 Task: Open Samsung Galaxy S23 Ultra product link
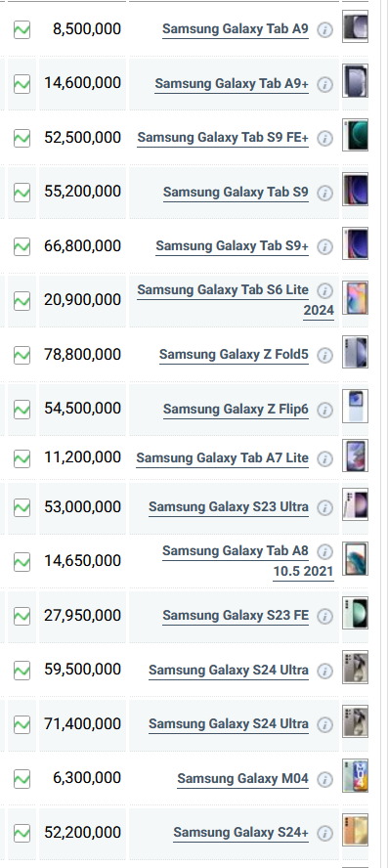[x=229, y=506]
